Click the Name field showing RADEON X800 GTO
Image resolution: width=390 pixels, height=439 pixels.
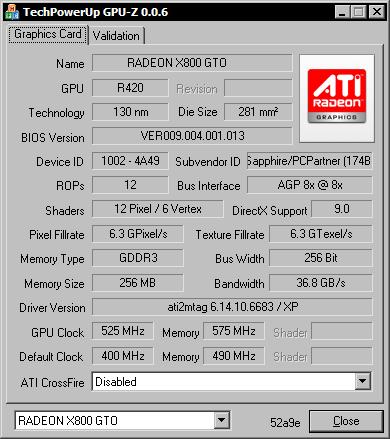(x=192, y=63)
